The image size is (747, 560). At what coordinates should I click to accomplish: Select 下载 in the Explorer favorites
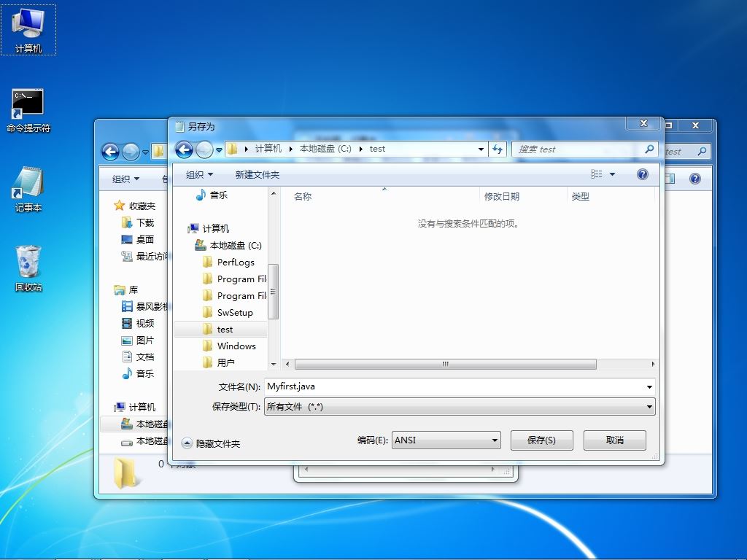tap(138, 222)
